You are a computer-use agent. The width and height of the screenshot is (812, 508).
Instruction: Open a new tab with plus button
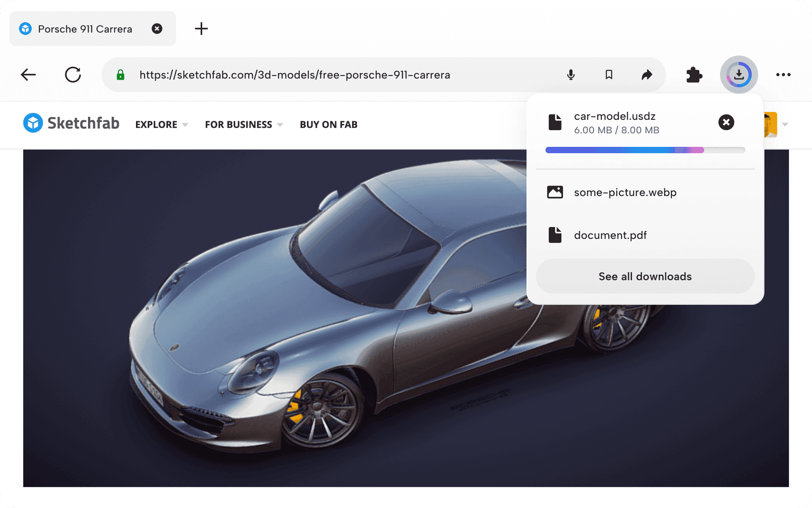tap(201, 29)
